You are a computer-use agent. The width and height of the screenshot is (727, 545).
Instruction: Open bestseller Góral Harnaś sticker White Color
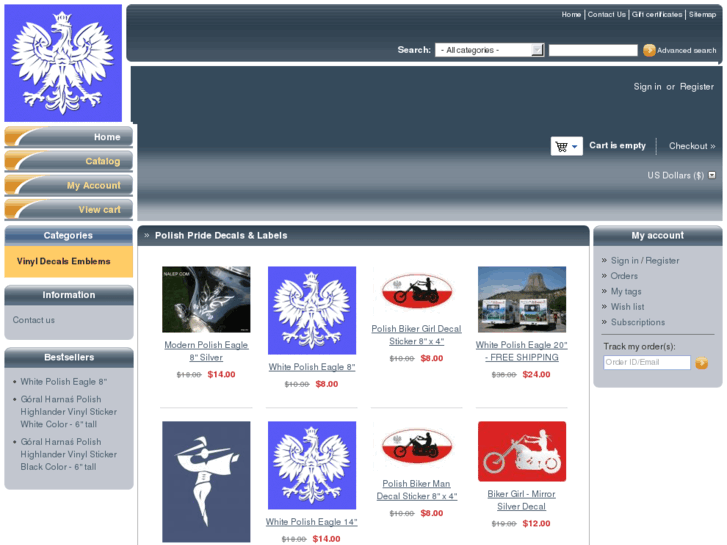[69, 411]
